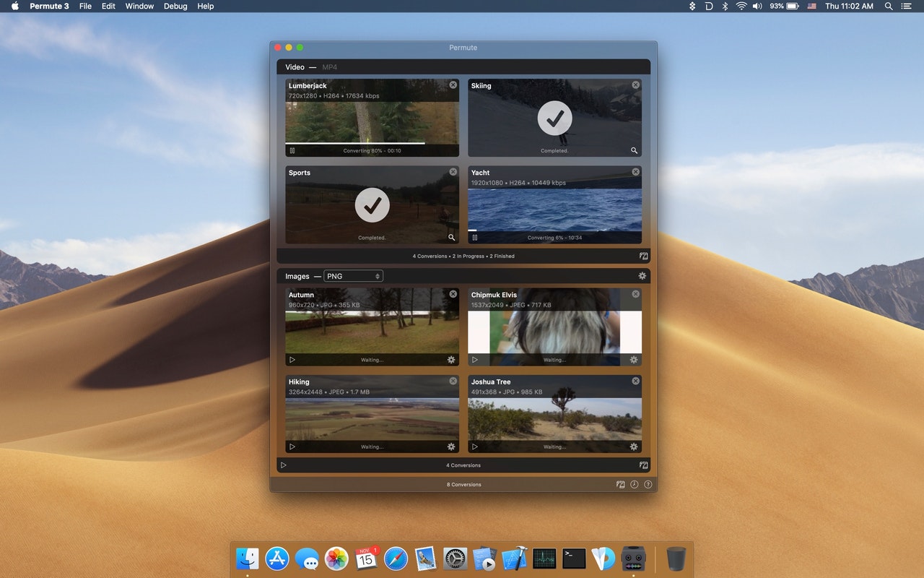
Task: Cancel the Lumberjack conversion
Action: coord(453,85)
